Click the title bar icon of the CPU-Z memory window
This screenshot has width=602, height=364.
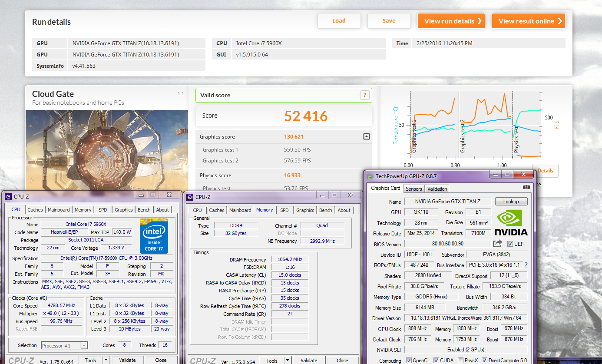190,197
